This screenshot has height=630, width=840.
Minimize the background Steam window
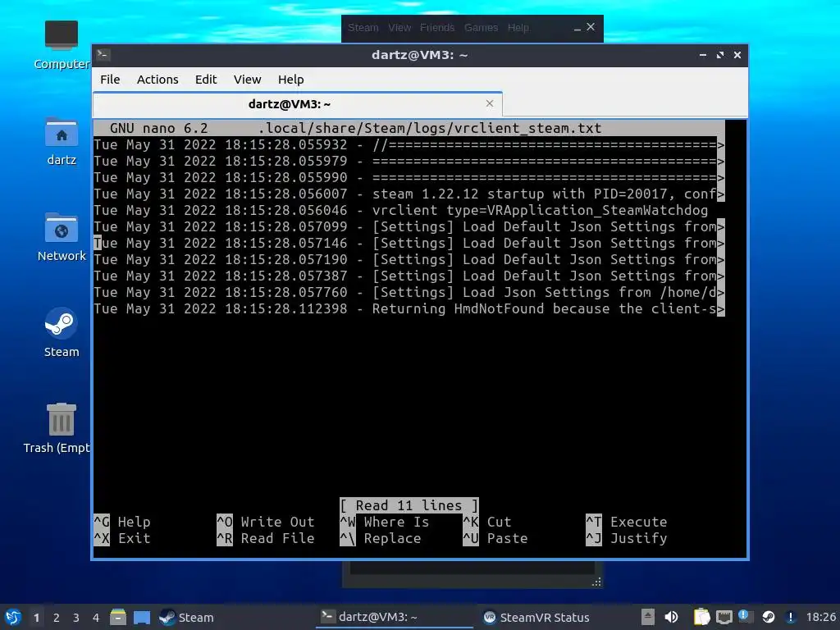[x=577, y=28]
